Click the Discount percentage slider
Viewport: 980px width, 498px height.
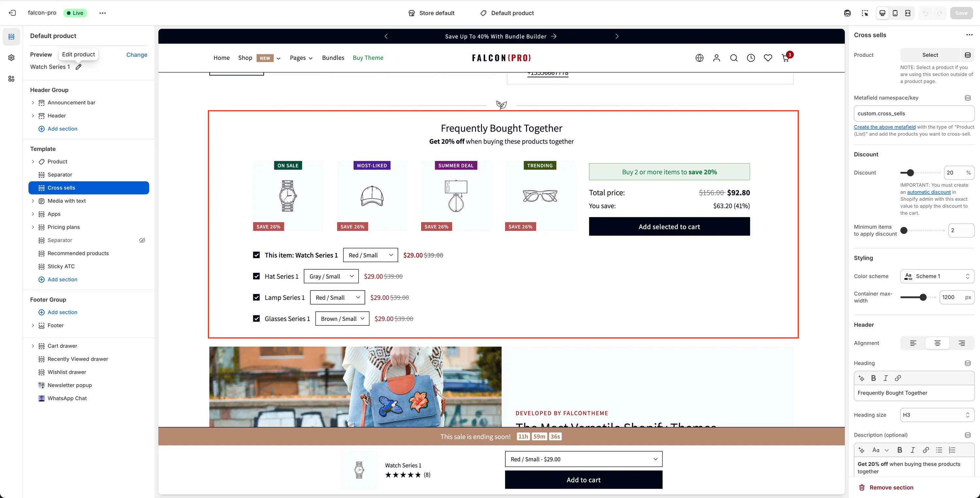[910, 173]
